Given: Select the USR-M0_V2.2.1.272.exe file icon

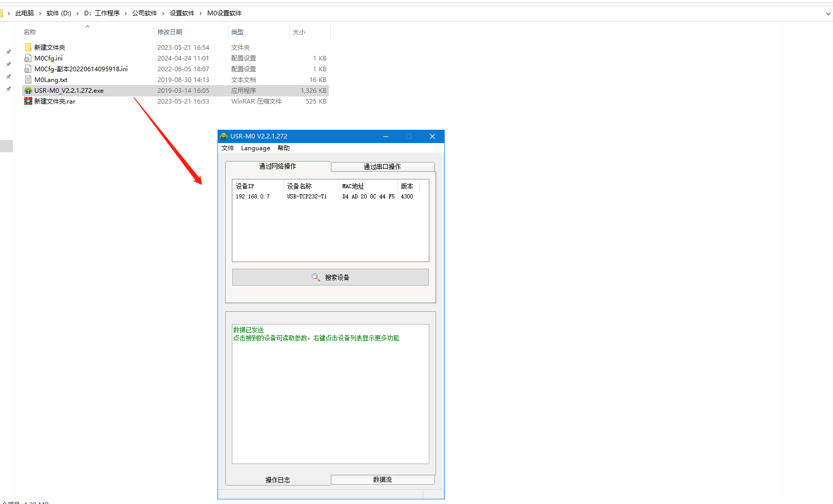Looking at the screenshot, I should pyautogui.click(x=28, y=91).
